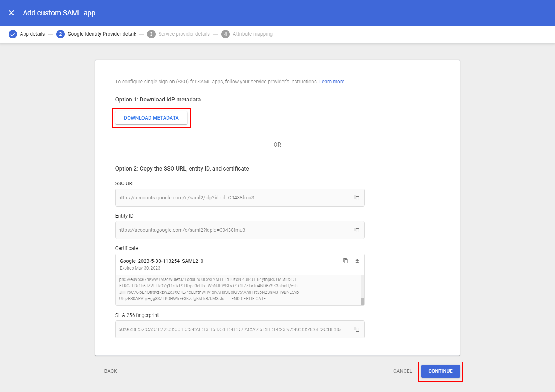Click the App details completed checkmark
555x392 pixels.
pyautogui.click(x=13, y=34)
